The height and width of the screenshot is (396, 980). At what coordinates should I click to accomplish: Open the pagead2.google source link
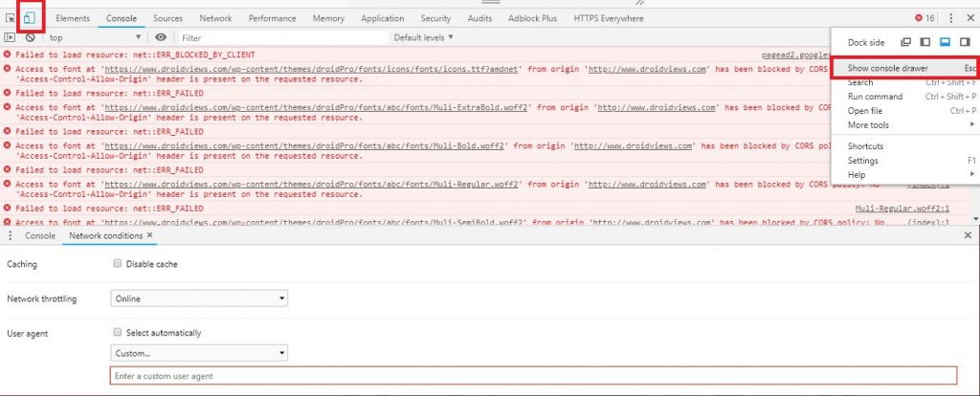(x=797, y=55)
